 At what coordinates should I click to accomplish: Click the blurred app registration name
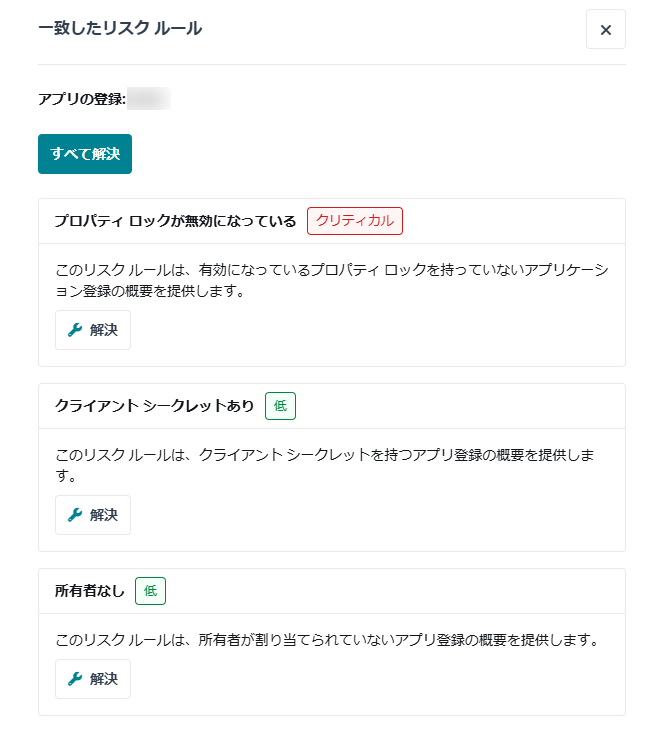(x=149, y=99)
